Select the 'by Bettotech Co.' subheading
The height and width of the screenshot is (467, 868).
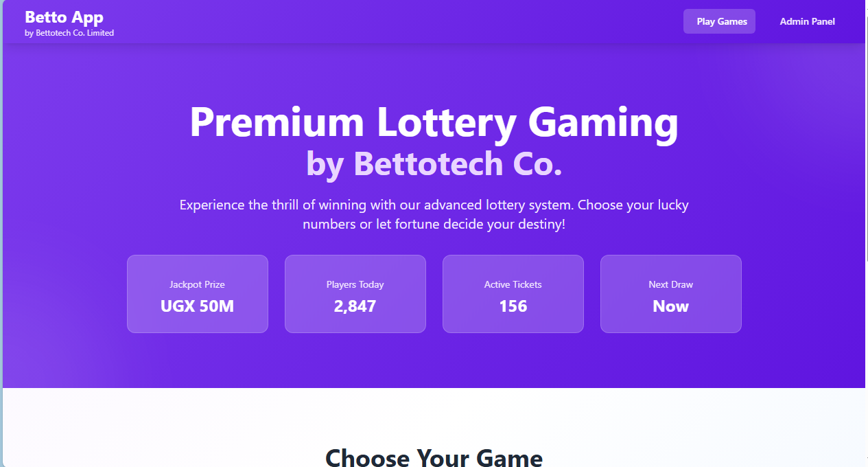pos(434,163)
